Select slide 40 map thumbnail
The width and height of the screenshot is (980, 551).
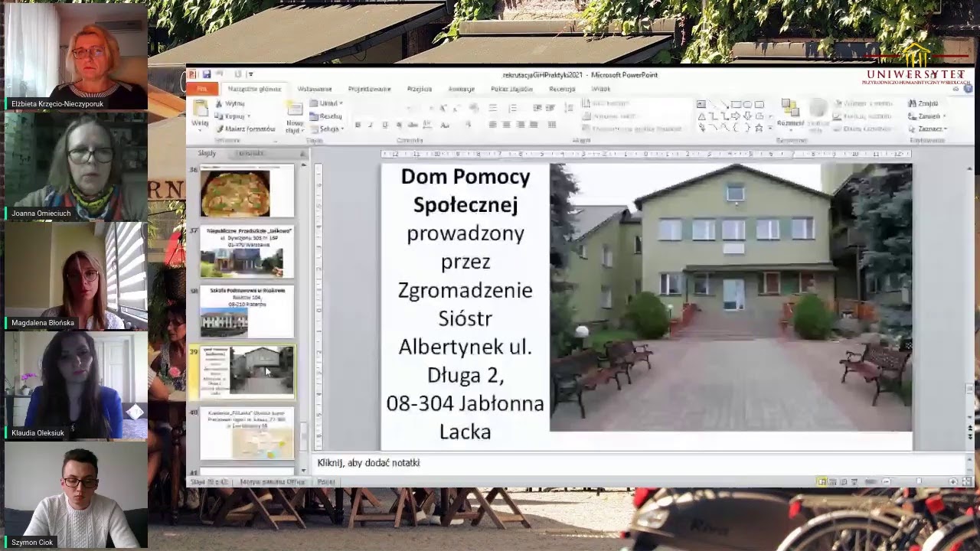[247, 433]
